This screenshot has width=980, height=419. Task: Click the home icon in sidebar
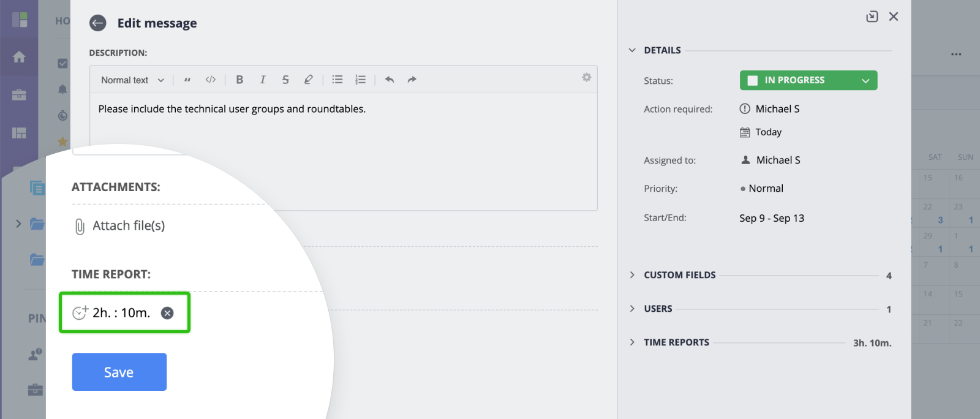pos(19,57)
